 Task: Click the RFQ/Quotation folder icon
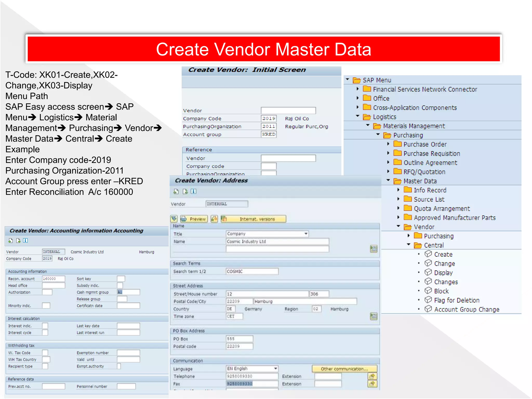397,171
